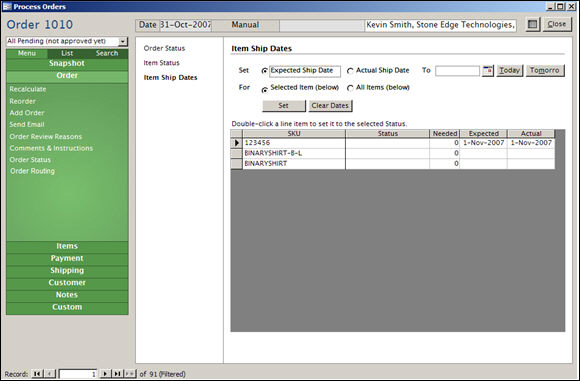
Task: Click the Order Routing link
Action: [x=32, y=171]
